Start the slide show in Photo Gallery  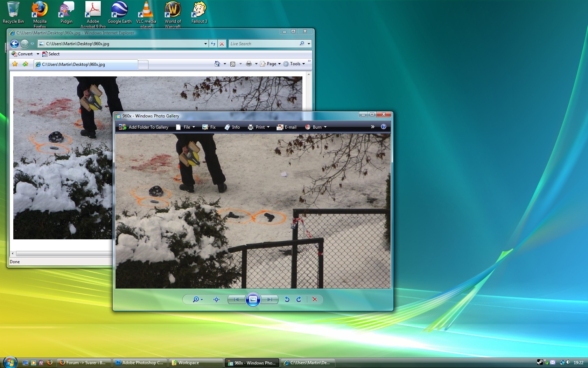coord(253,299)
